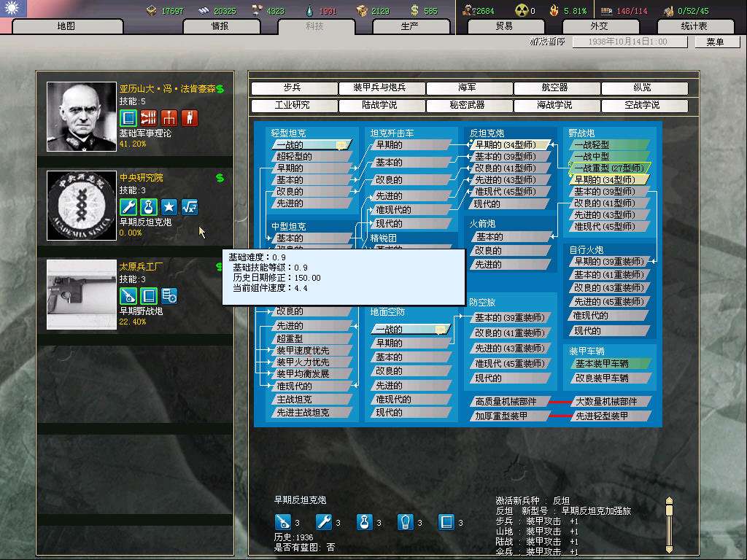This screenshot has width=747, height=560.
Task: Select the 海军 naval tech category
Action: coord(468,87)
